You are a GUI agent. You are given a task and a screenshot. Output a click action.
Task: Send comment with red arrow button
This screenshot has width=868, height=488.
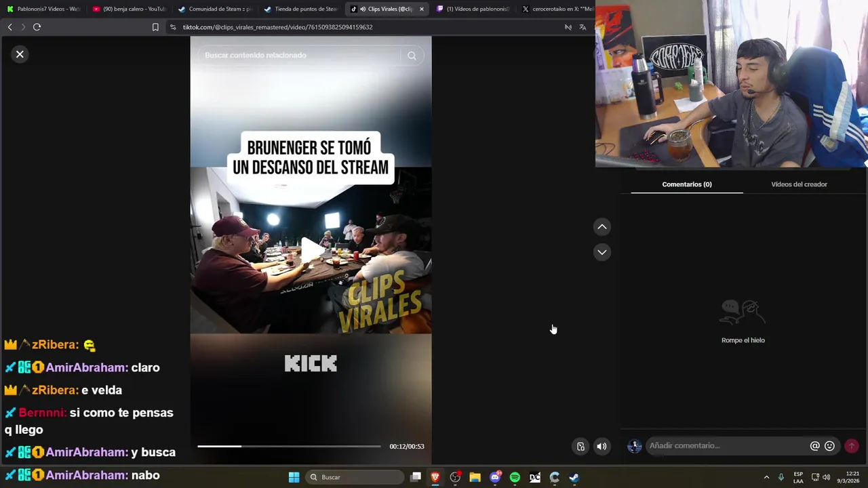point(852,446)
